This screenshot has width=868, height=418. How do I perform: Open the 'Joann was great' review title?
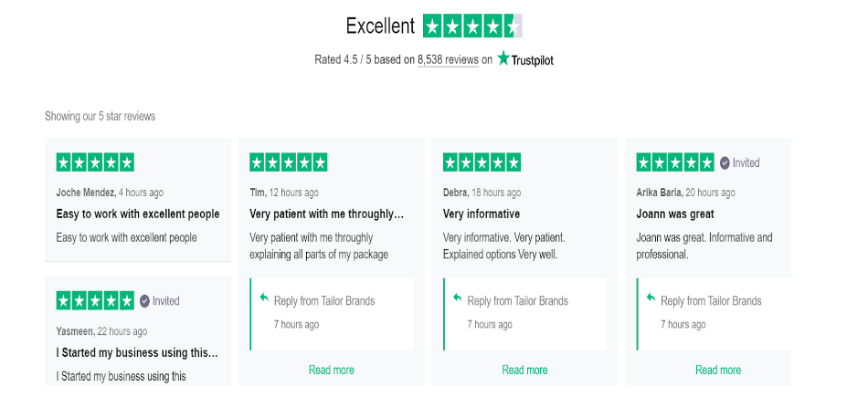click(x=675, y=214)
